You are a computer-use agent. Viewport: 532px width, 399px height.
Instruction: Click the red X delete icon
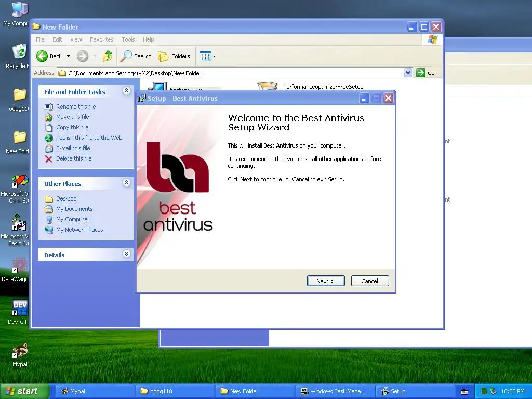click(x=49, y=159)
